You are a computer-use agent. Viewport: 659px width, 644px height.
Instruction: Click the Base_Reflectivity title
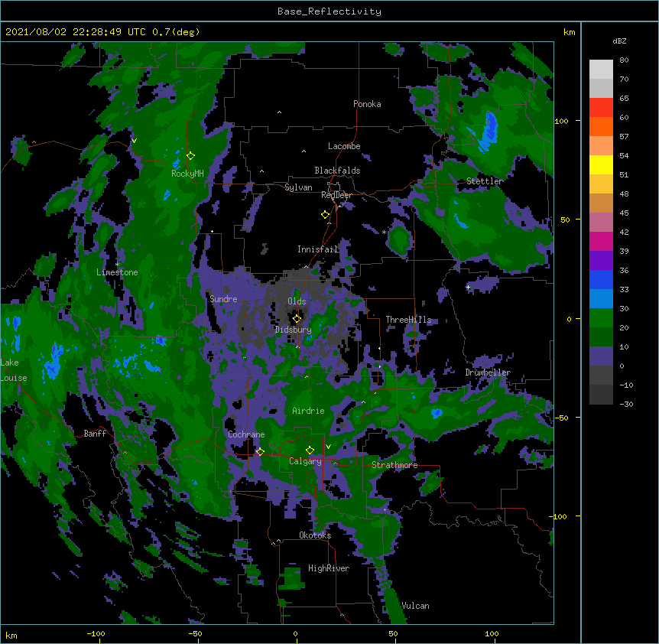(329, 11)
